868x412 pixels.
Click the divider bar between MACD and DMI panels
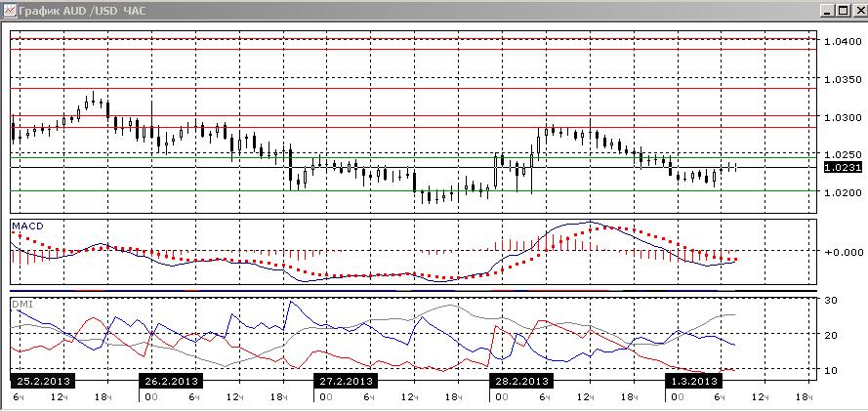click(414, 290)
